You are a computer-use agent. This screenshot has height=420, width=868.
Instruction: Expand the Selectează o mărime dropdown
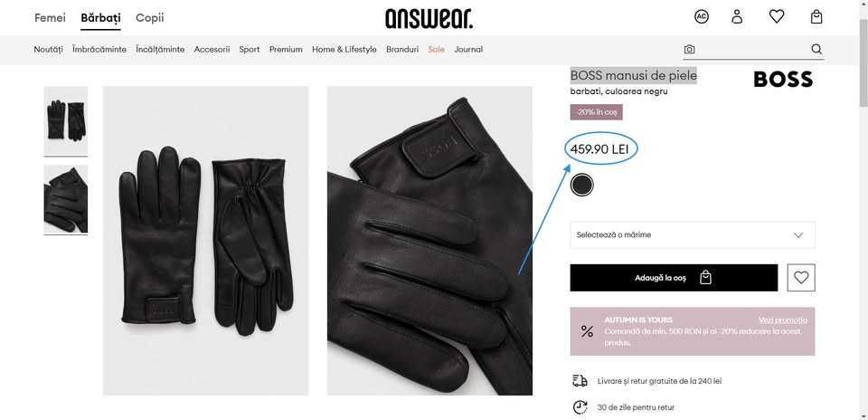[693, 235]
